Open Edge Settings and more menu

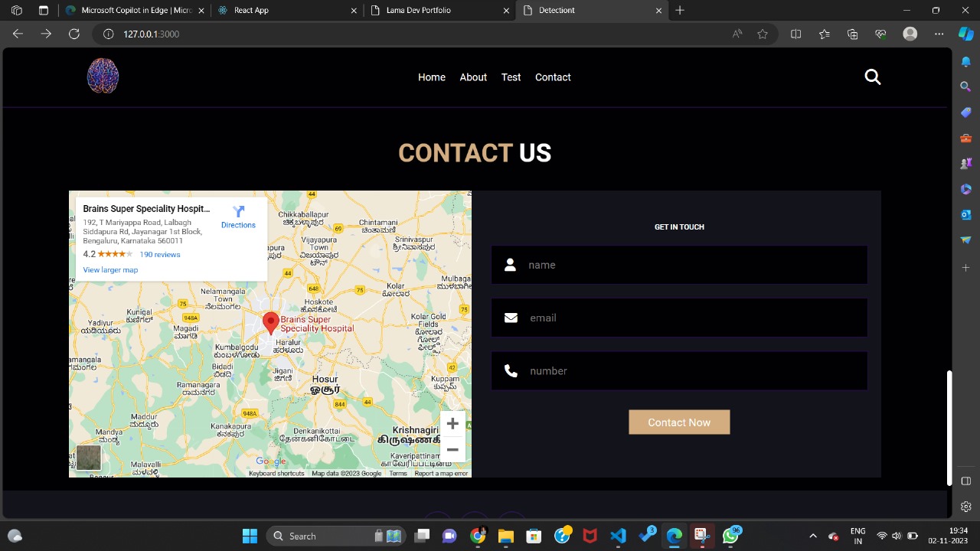[939, 34]
